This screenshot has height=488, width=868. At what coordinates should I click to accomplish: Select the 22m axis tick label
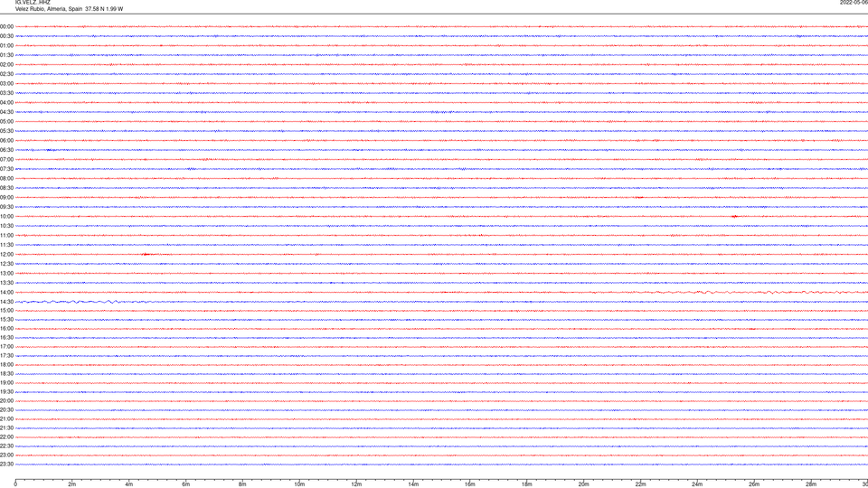pyautogui.click(x=640, y=484)
